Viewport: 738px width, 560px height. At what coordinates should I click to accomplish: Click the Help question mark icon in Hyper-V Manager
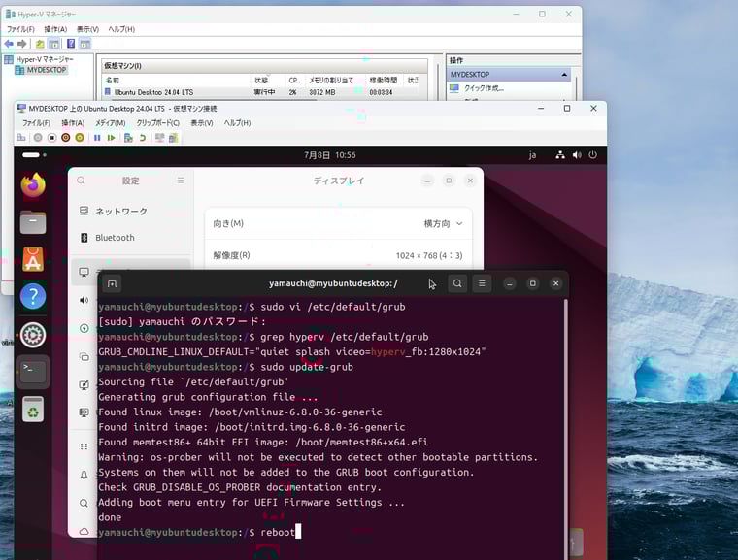[x=71, y=44]
